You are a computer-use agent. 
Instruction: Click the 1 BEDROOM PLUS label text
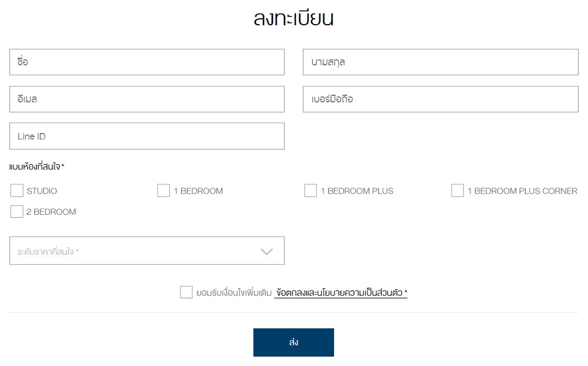tap(357, 191)
